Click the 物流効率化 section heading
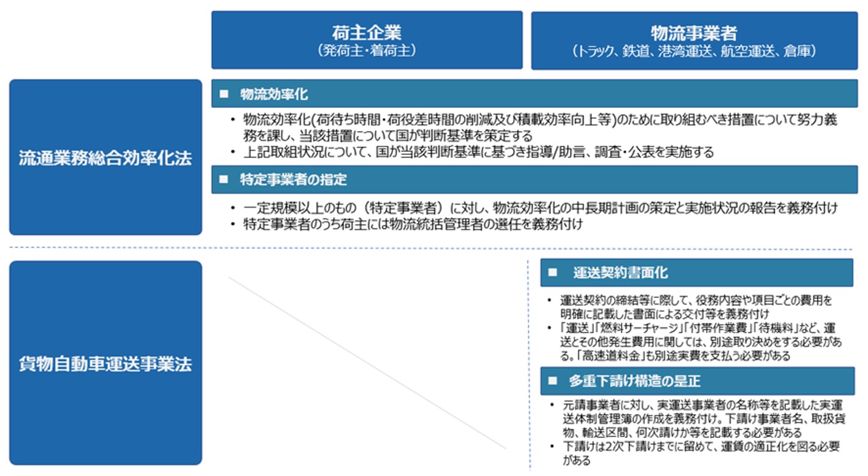 click(x=534, y=94)
